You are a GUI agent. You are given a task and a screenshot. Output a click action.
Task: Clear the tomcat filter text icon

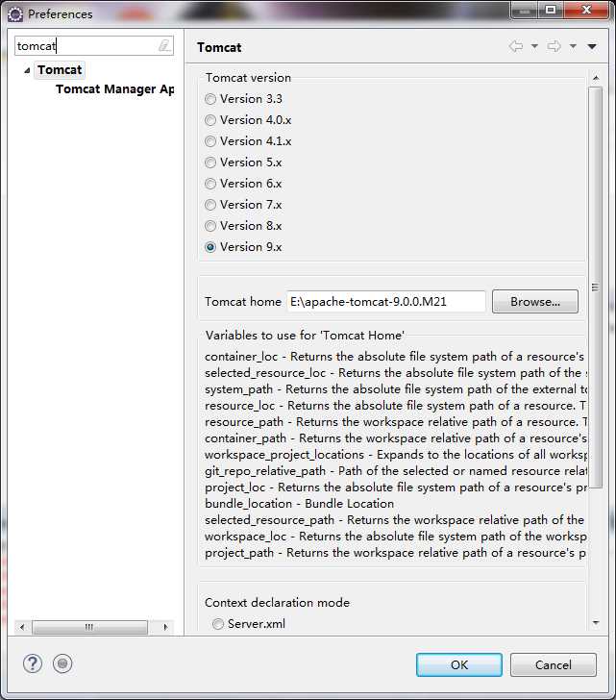click(164, 45)
